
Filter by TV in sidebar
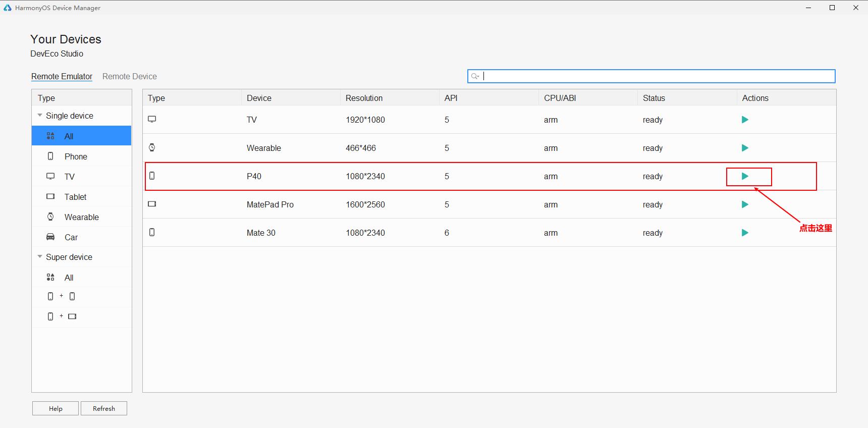(x=81, y=177)
